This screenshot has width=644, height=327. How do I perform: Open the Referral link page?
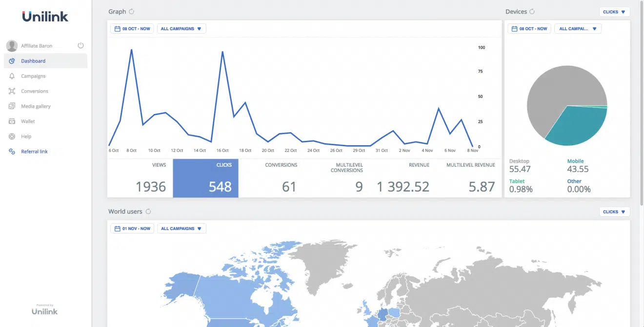34,152
